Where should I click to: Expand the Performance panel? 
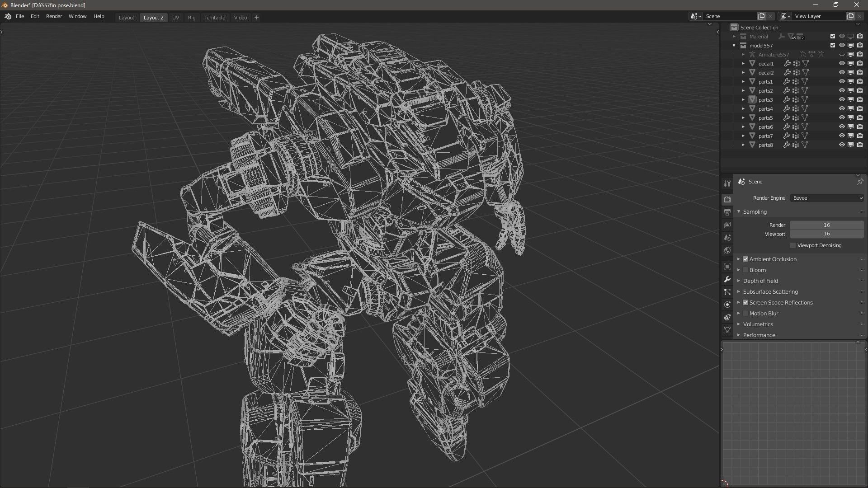(x=739, y=335)
